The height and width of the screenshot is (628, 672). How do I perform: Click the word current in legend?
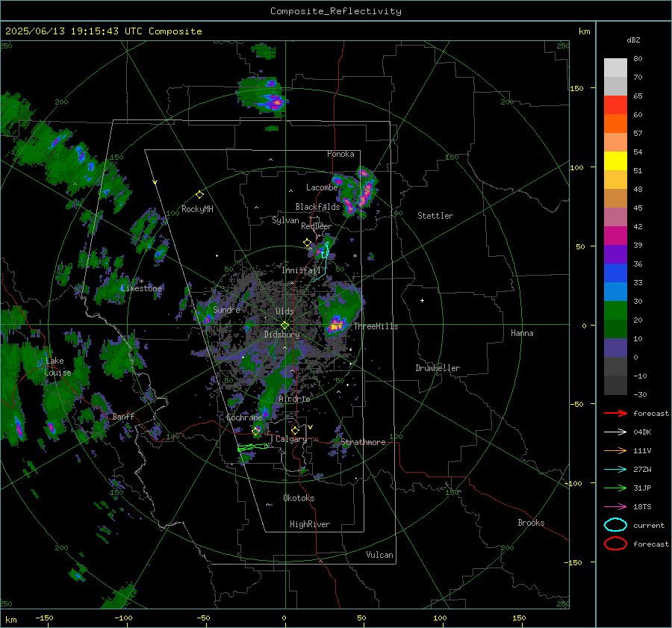pos(649,525)
